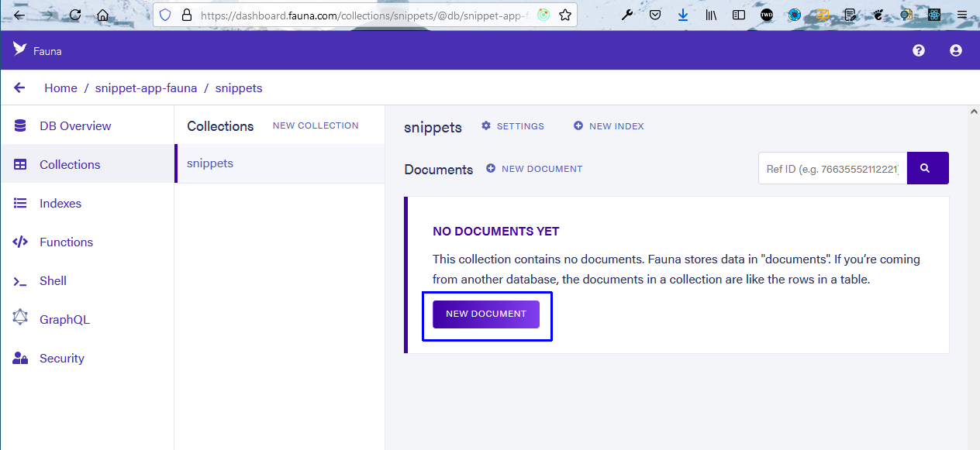
Task: Click the Home breadcrumb link
Action: pyautogui.click(x=60, y=88)
